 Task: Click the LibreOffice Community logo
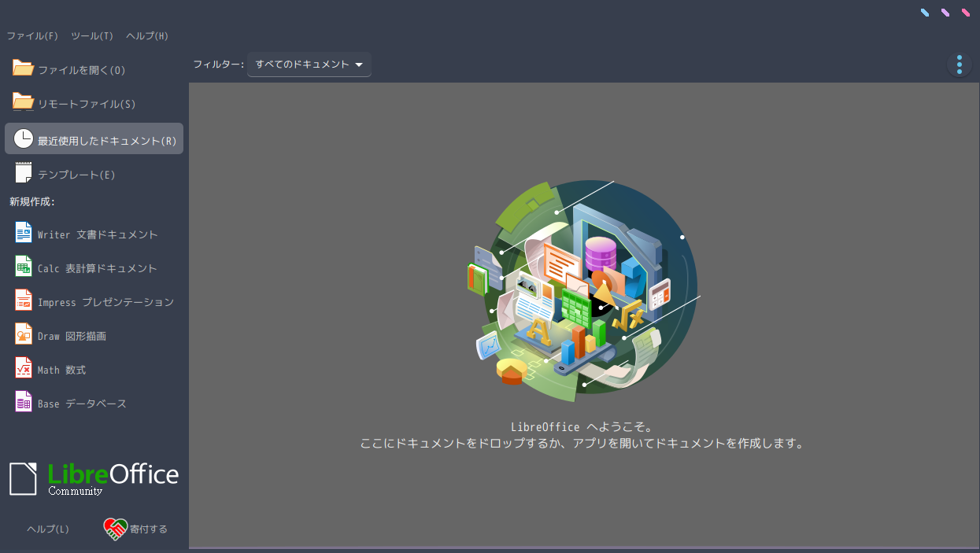(94, 478)
